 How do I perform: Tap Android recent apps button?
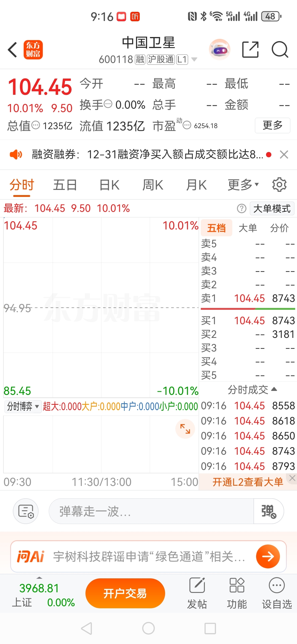pyautogui.click(x=210, y=629)
